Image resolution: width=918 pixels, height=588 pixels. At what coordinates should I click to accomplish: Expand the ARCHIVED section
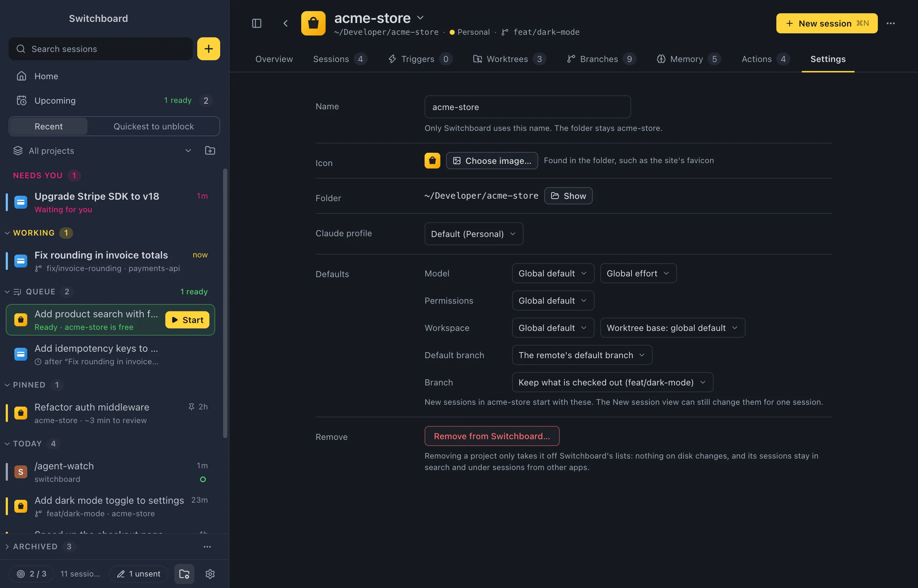click(7, 547)
